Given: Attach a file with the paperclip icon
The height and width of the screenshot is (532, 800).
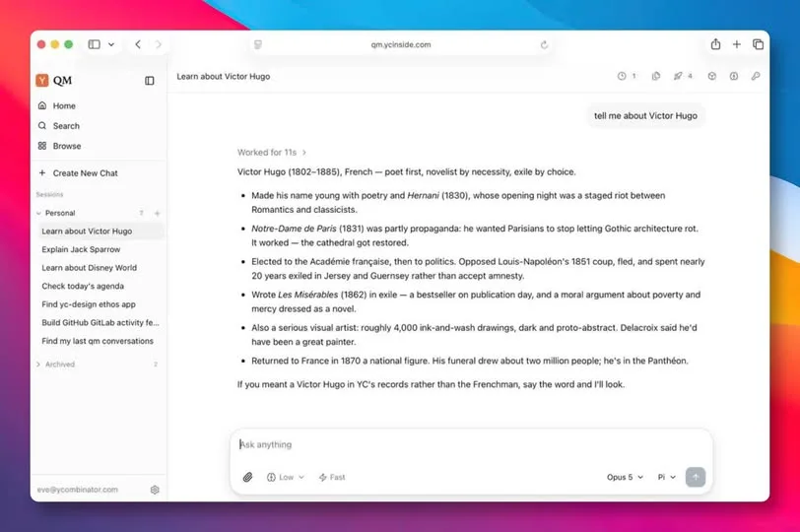Looking at the screenshot, I should click(247, 477).
